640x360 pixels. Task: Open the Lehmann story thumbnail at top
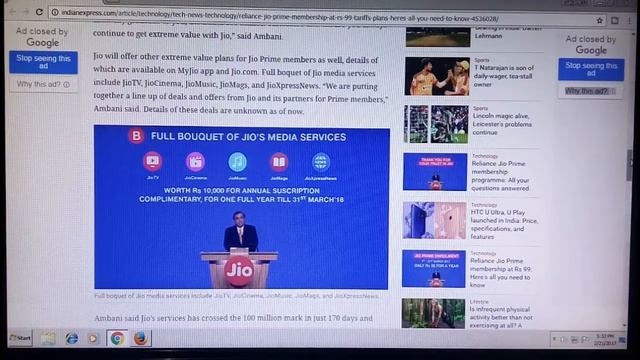tap(438, 37)
